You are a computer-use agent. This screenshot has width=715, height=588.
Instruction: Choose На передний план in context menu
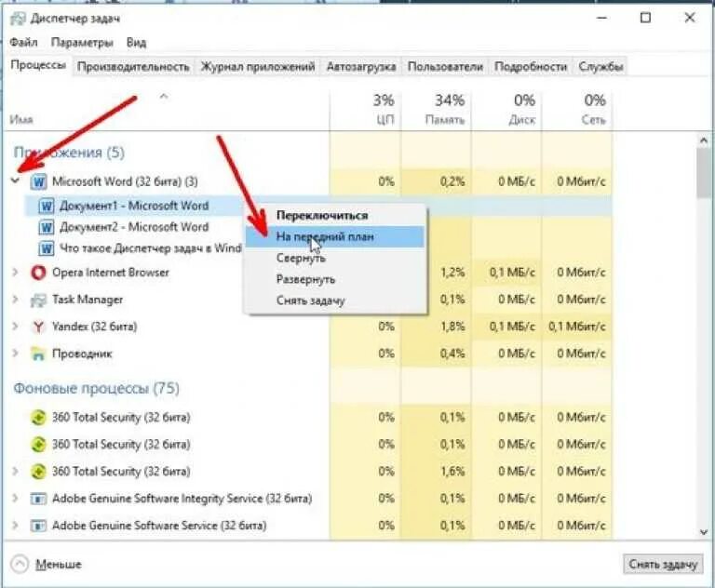point(335,236)
